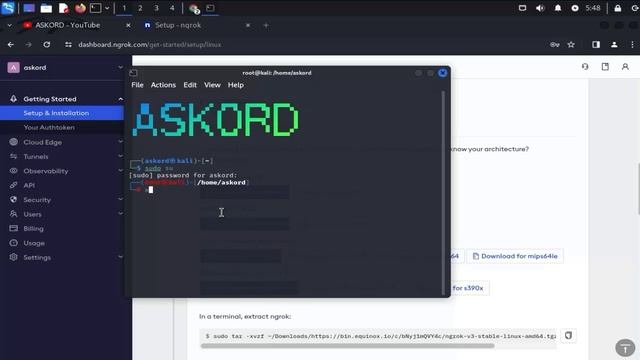Click the file manager icon in the top panel
640x360 pixels.
(x=46, y=8)
